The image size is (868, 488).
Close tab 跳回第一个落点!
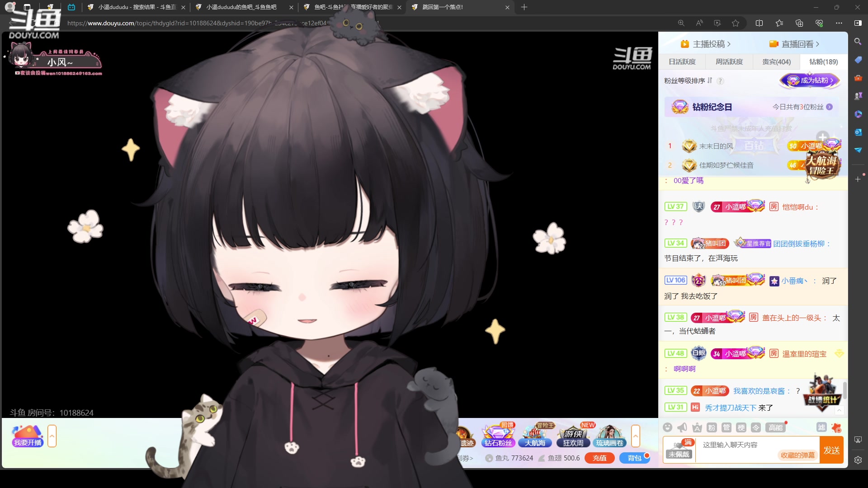(x=507, y=7)
